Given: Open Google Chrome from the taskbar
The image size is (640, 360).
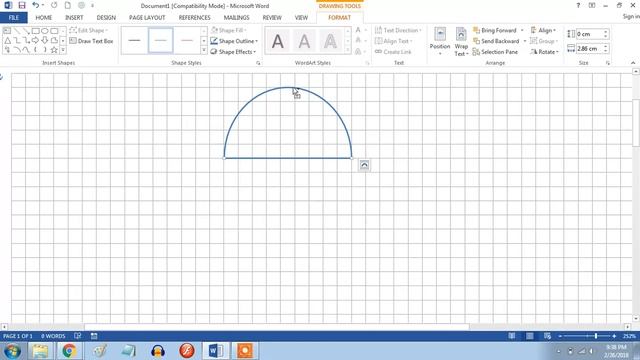Looking at the screenshot, I should (x=69, y=351).
